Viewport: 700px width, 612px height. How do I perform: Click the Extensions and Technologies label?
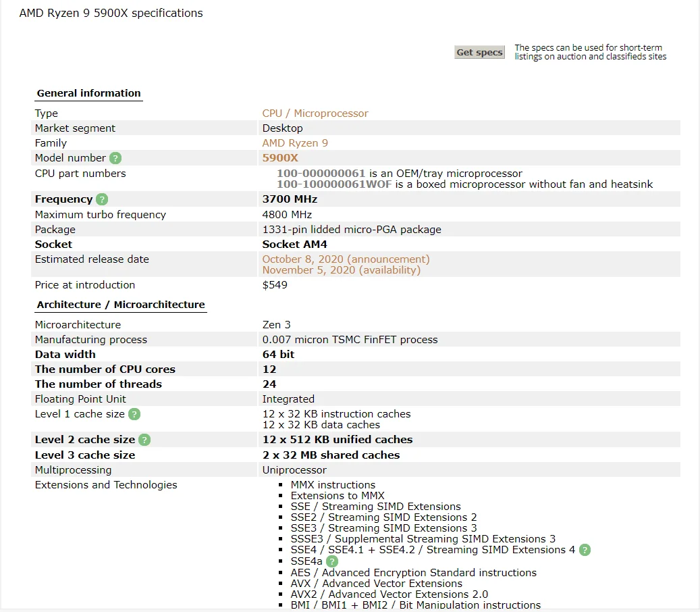(106, 485)
